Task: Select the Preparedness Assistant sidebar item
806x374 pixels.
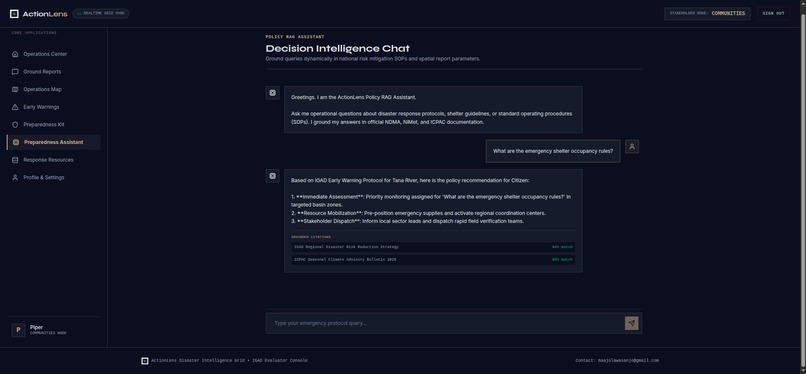Action: (53, 142)
